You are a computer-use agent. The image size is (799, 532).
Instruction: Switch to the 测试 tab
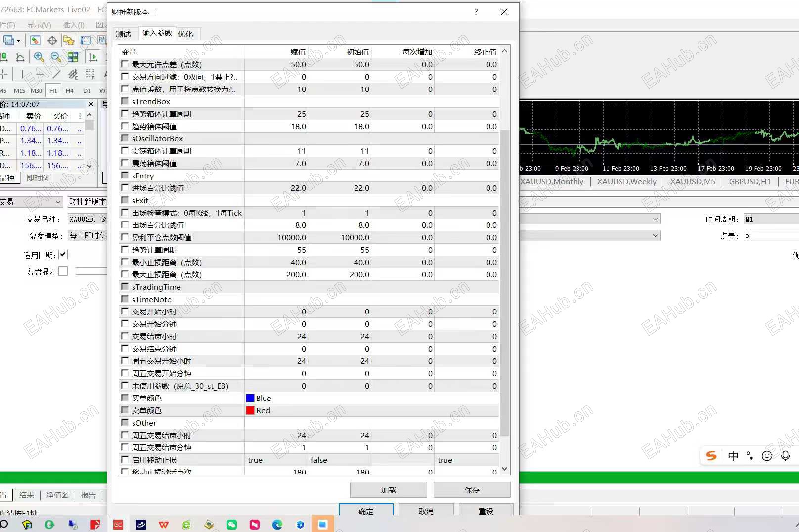click(123, 34)
